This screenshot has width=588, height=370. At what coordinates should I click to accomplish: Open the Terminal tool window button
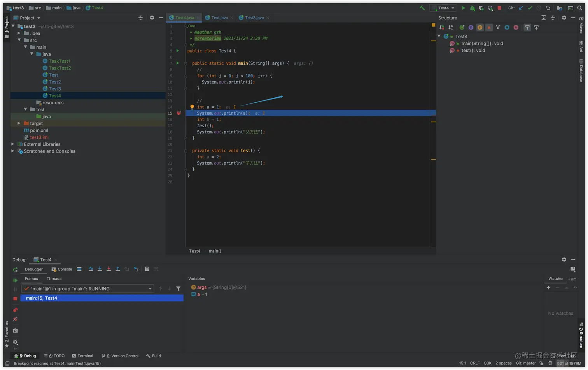click(82, 356)
